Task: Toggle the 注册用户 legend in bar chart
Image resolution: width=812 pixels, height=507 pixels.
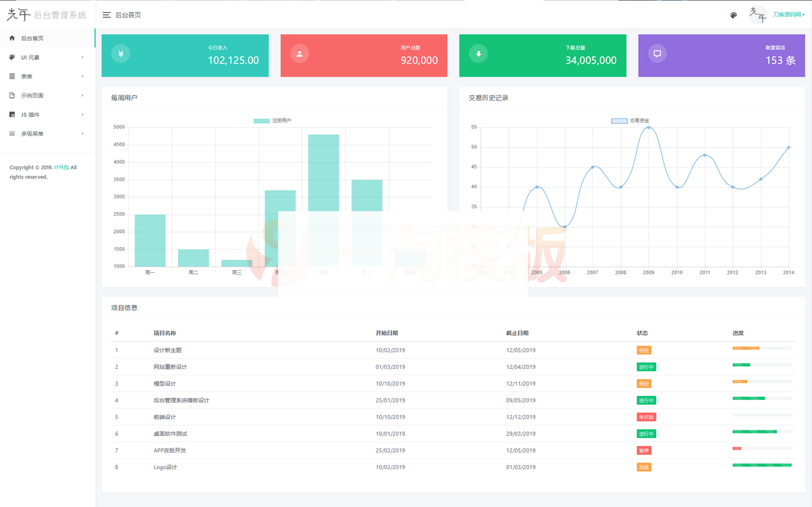Action: click(272, 120)
